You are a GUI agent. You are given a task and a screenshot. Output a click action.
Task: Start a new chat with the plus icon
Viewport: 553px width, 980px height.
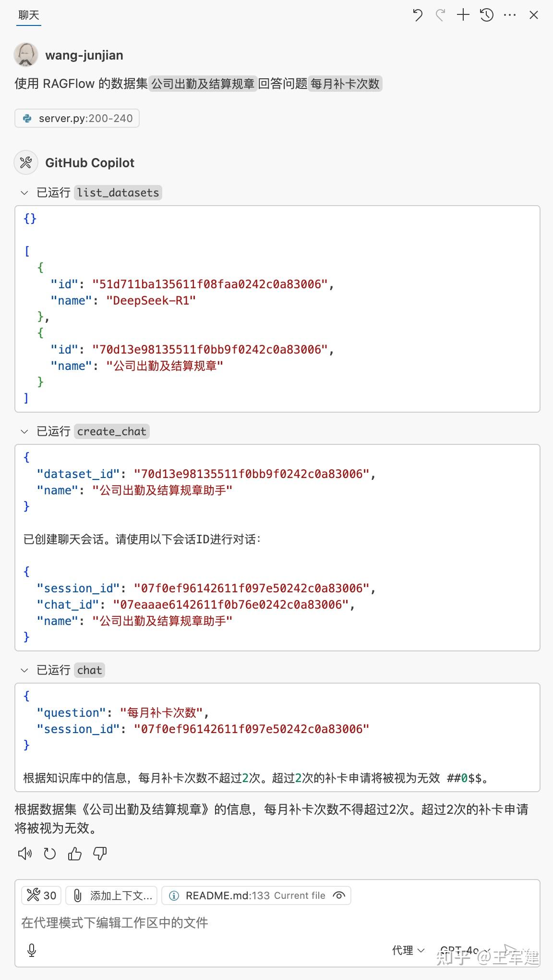pos(462,15)
